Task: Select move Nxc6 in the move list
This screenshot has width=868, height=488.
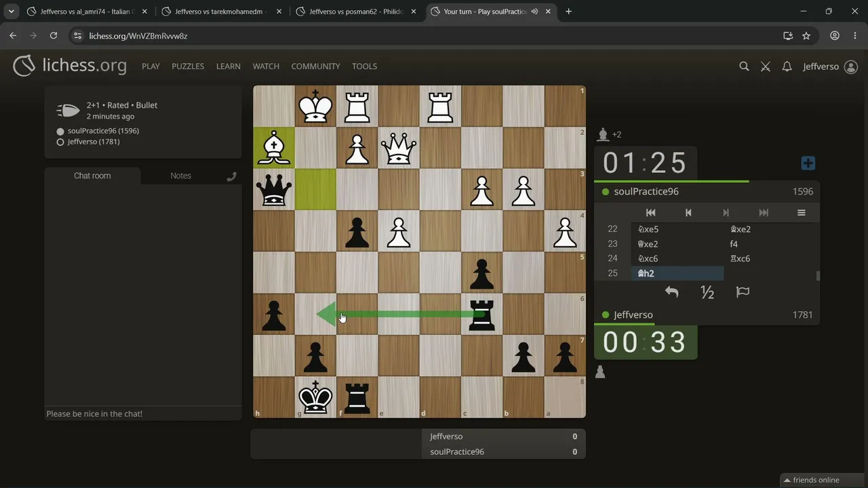Action: (677, 258)
